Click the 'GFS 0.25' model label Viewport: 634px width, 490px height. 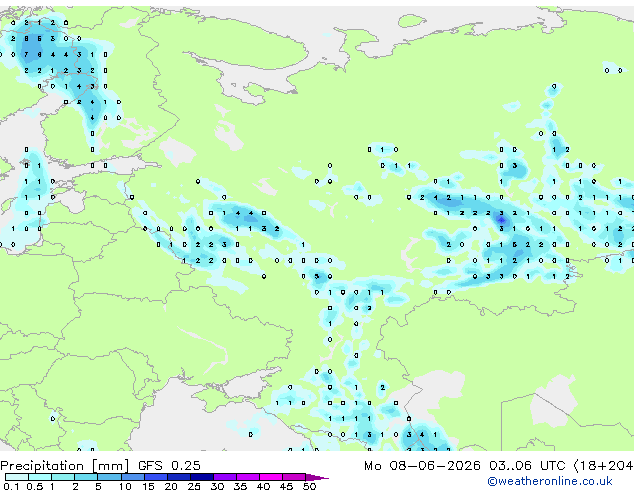click(169, 465)
